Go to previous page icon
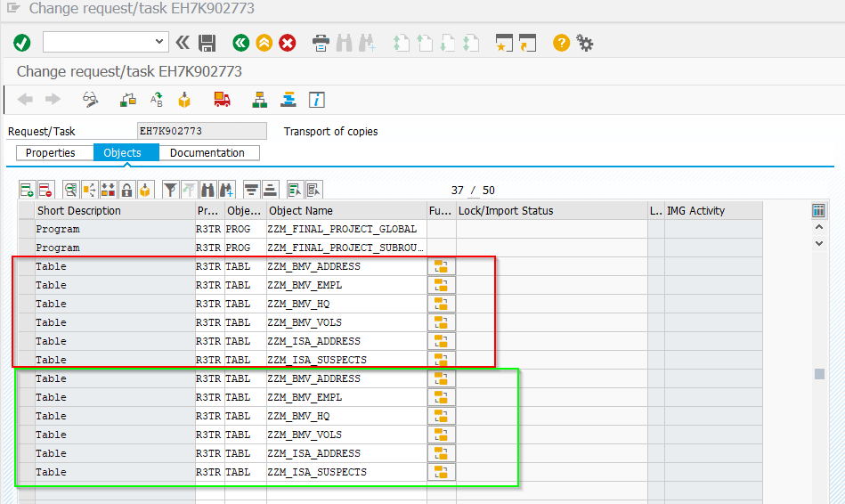Image resolution: width=845 pixels, height=504 pixels. pyautogui.click(x=425, y=43)
